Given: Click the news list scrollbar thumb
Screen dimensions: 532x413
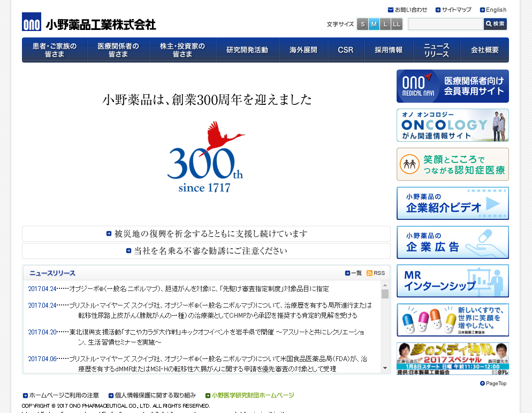Looking at the screenshot, I should pyautogui.click(x=385, y=294).
